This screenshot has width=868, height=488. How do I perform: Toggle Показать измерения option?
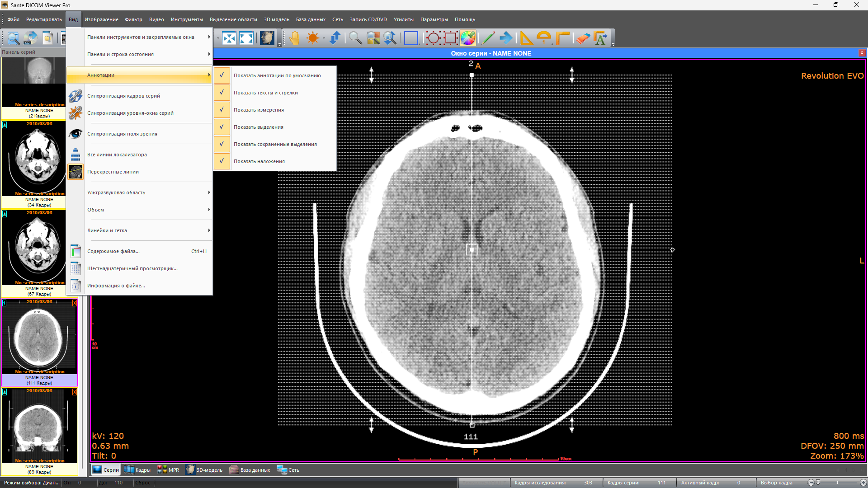tap(275, 110)
